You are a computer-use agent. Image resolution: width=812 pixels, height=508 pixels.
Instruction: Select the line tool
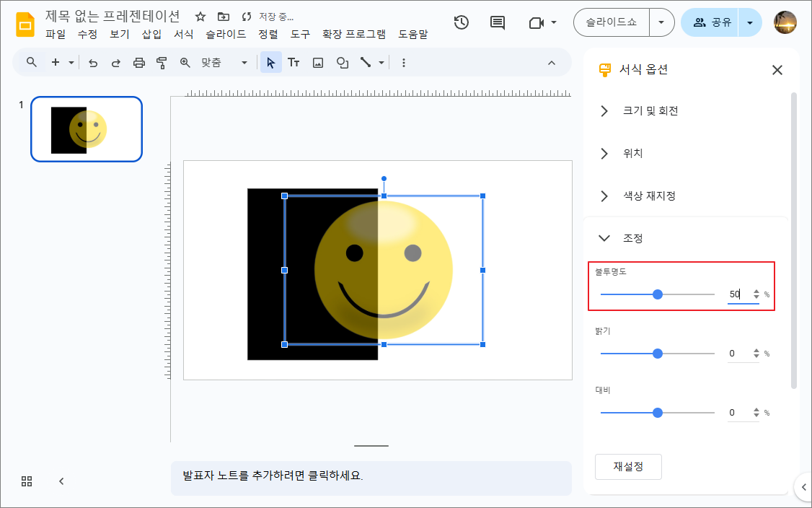[x=366, y=63]
